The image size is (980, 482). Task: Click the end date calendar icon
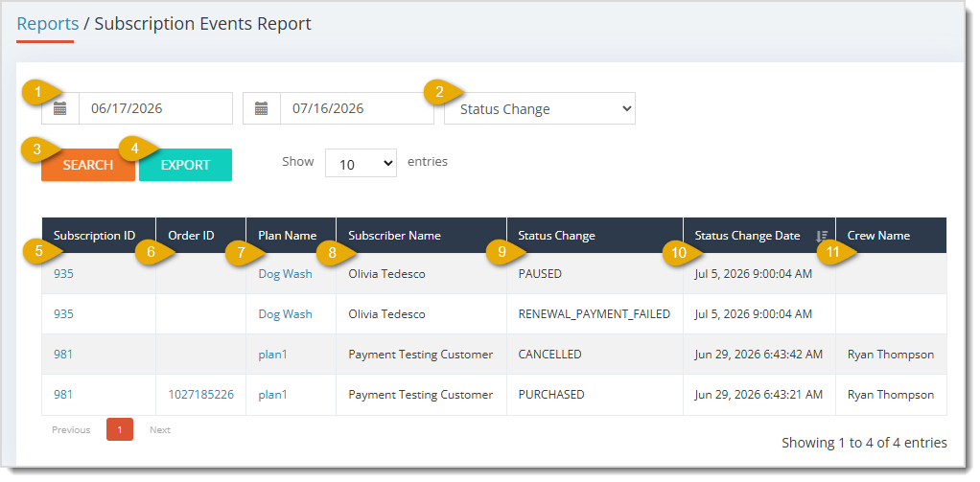point(261,108)
